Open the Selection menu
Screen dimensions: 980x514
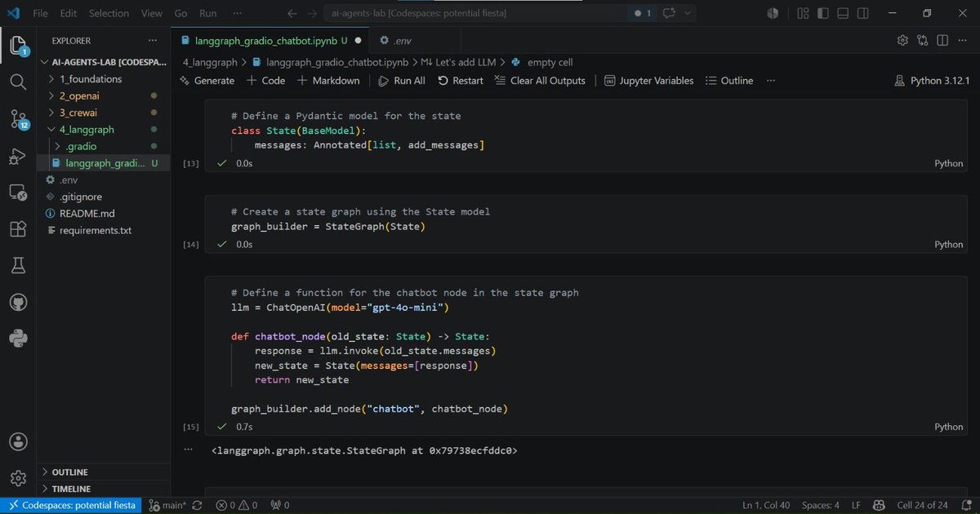[x=109, y=13]
